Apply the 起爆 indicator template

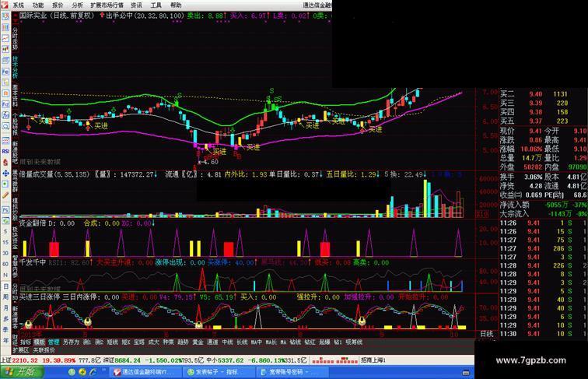324,342
